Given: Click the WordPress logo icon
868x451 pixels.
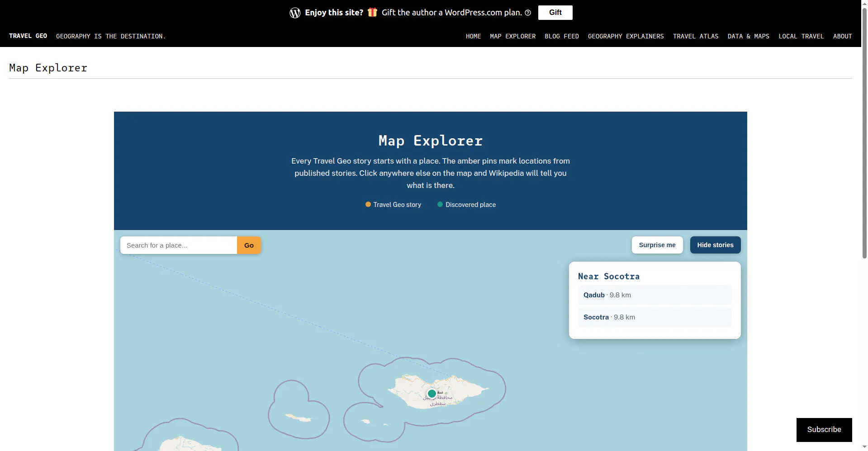Looking at the screenshot, I should click(295, 13).
